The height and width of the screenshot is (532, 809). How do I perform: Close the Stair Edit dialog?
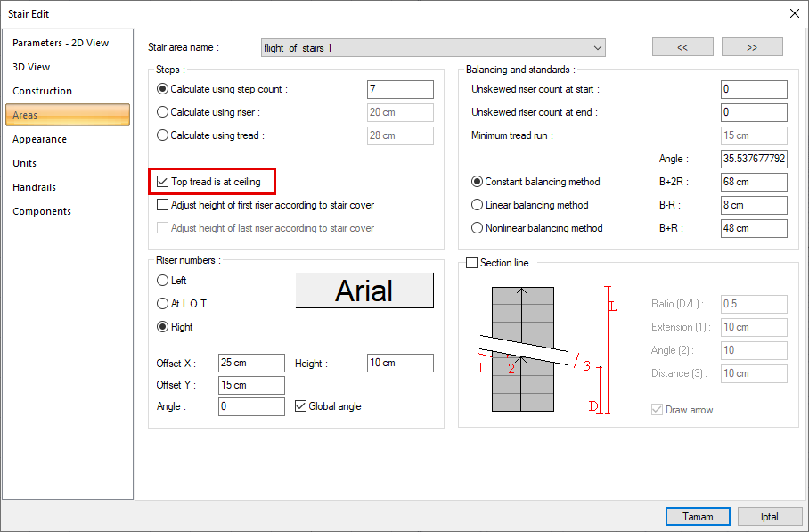pyautogui.click(x=795, y=14)
